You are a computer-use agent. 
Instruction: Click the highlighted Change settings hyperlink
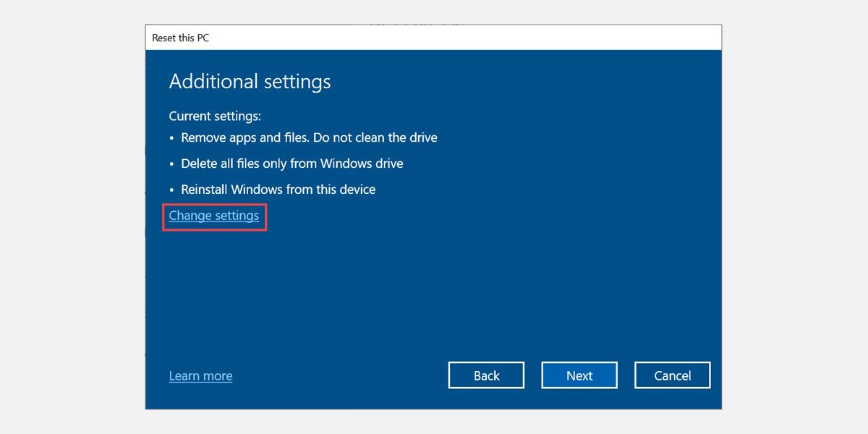click(x=213, y=216)
